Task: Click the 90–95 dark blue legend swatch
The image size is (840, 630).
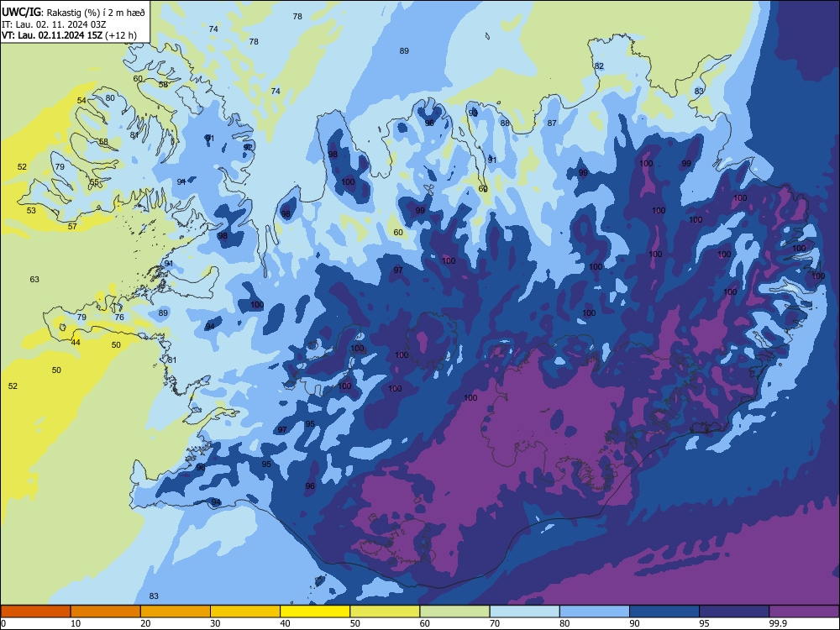Action: pyautogui.click(x=664, y=612)
